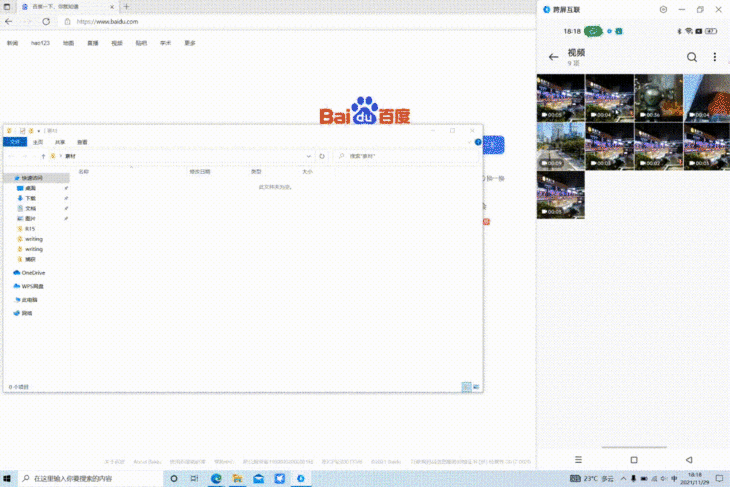
Task: Select 下载 in the navigation pane
Action: (30, 198)
